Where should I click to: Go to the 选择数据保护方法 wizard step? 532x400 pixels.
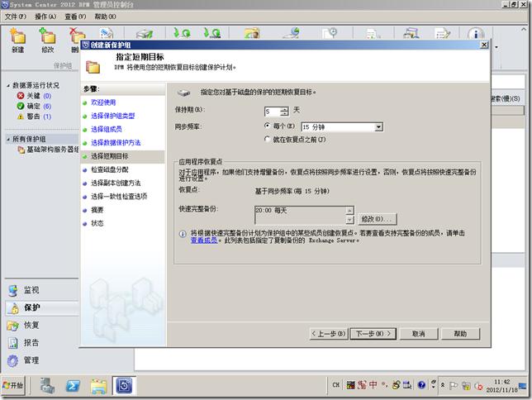[116, 143]
